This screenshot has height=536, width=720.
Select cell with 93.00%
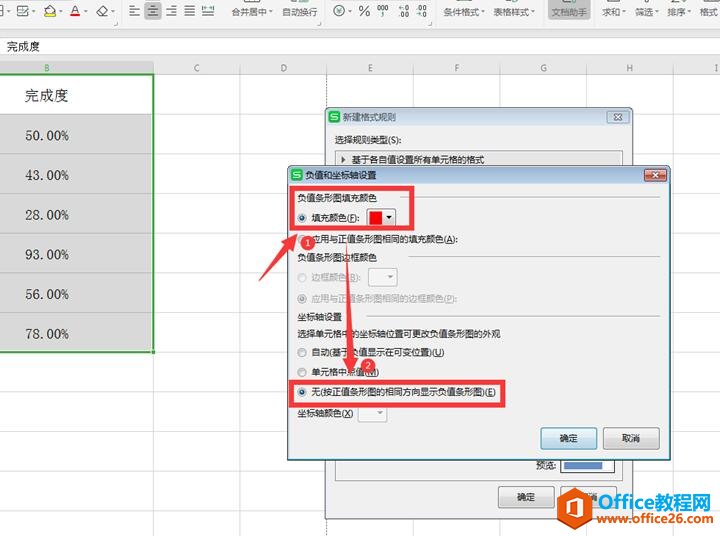(x=76, y=254)
